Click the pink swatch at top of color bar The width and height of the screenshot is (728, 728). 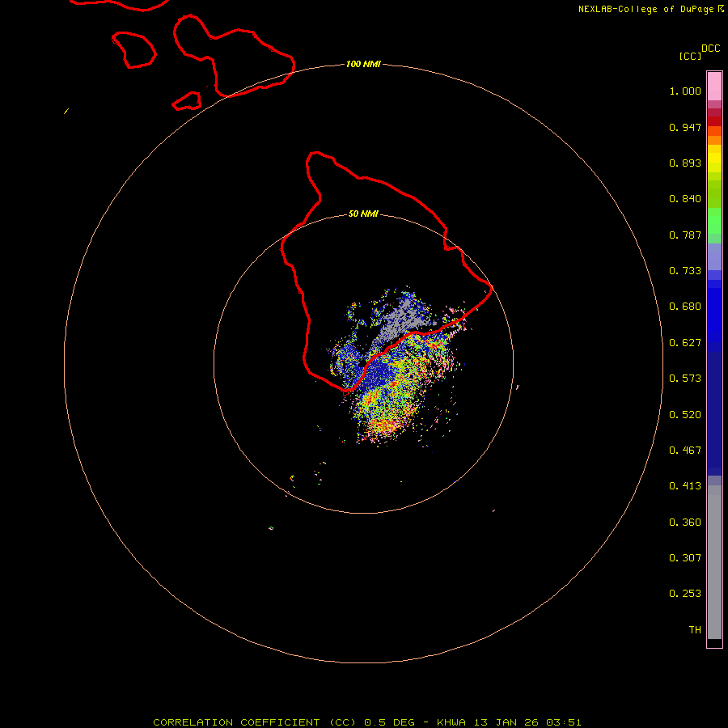tap(714, 86)
